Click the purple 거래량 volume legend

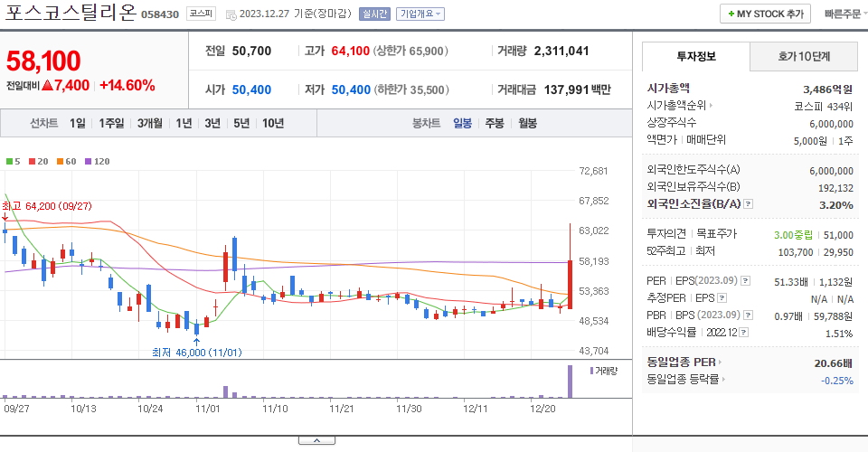point(603,371)
